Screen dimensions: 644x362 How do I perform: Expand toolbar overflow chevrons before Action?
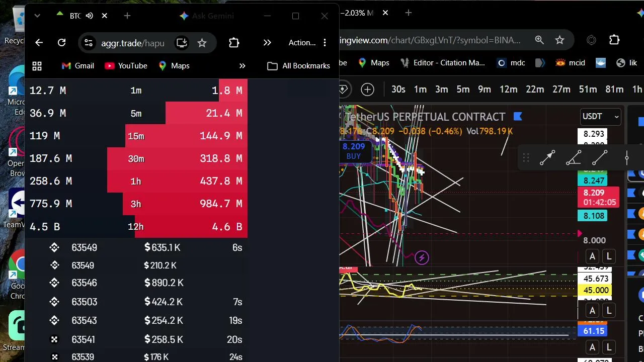[x=267, y=43]
